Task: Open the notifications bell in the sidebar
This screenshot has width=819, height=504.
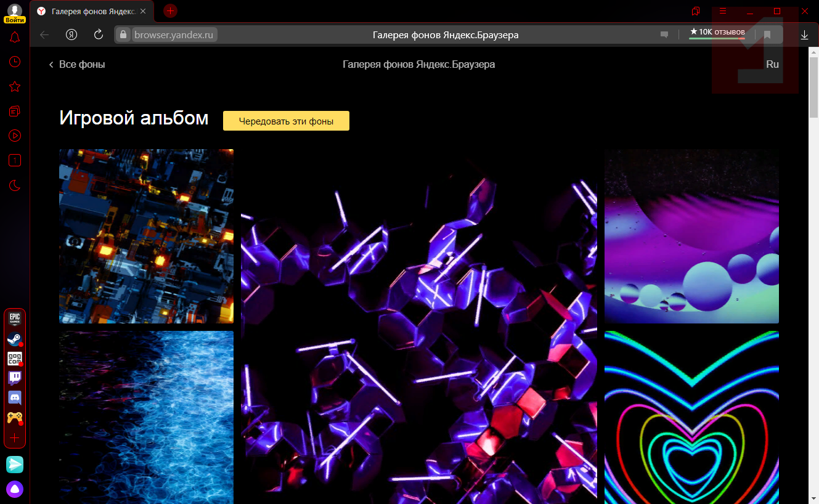Action: click(15, 38)
